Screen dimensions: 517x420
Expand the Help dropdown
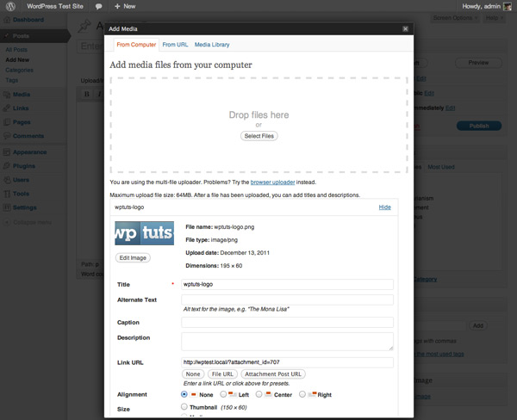pyautogui.click(x=494, y=18)
